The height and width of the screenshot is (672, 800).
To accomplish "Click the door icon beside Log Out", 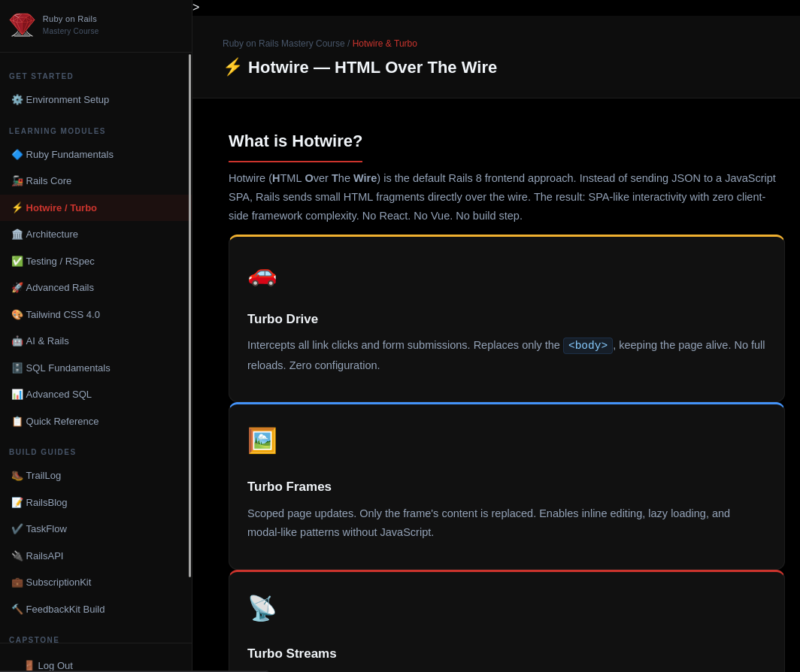I will coord(29,665).
